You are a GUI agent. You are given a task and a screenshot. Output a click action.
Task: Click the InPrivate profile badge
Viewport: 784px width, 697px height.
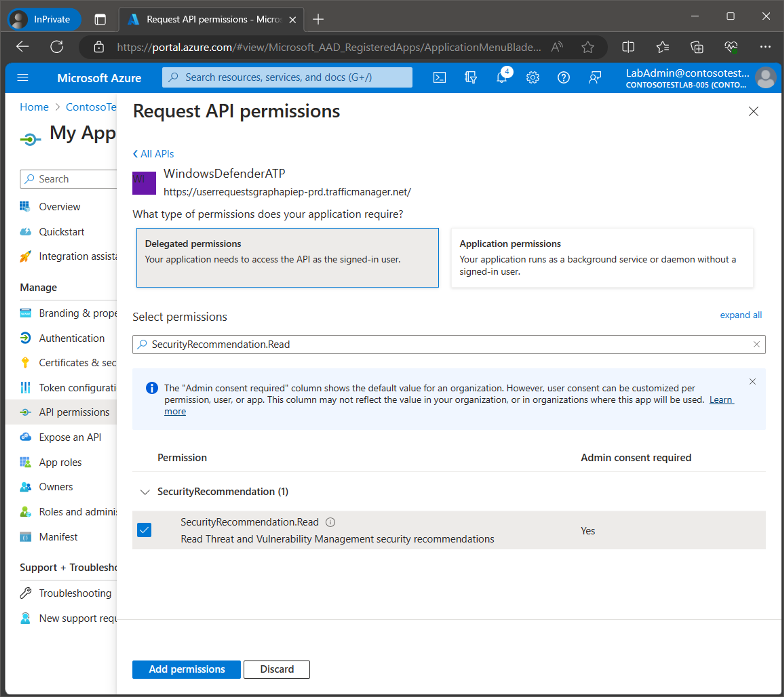(44, 19)
